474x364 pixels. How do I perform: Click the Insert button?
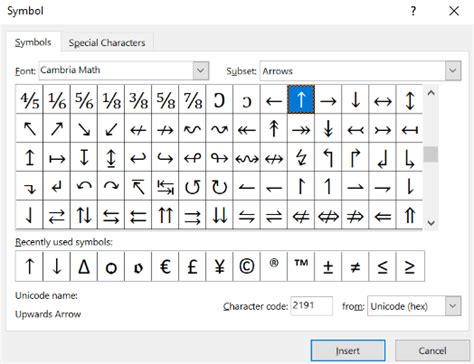tap(348, 351)
